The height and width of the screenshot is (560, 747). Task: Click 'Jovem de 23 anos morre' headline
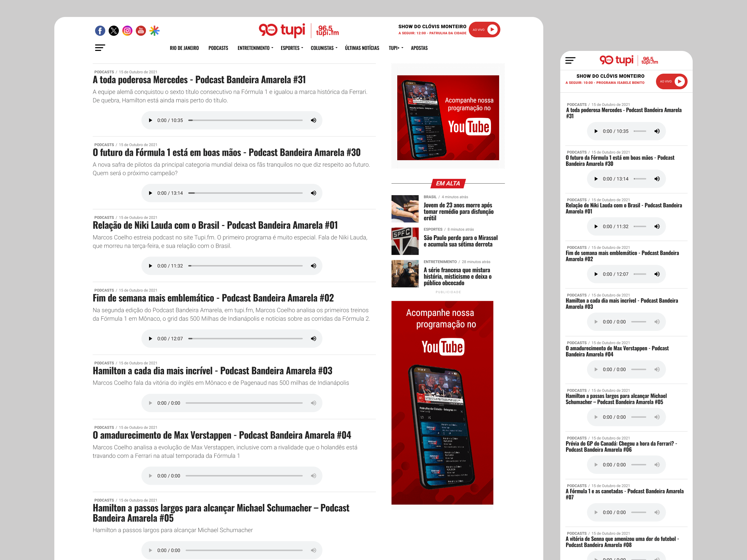click(x=458, y=211)
